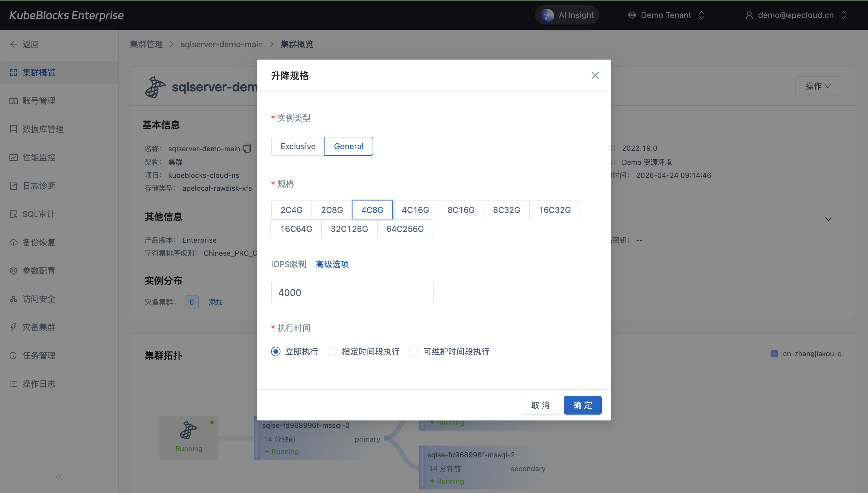Open the 高级选项 link
This screenshot has height=493, width=868.
click(332, 264)
